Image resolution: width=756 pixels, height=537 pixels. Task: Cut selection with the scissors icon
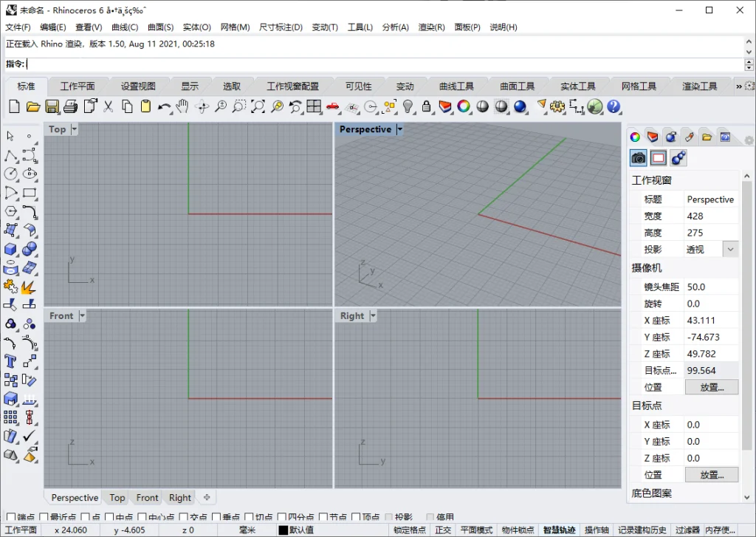[x=108, y=106]
